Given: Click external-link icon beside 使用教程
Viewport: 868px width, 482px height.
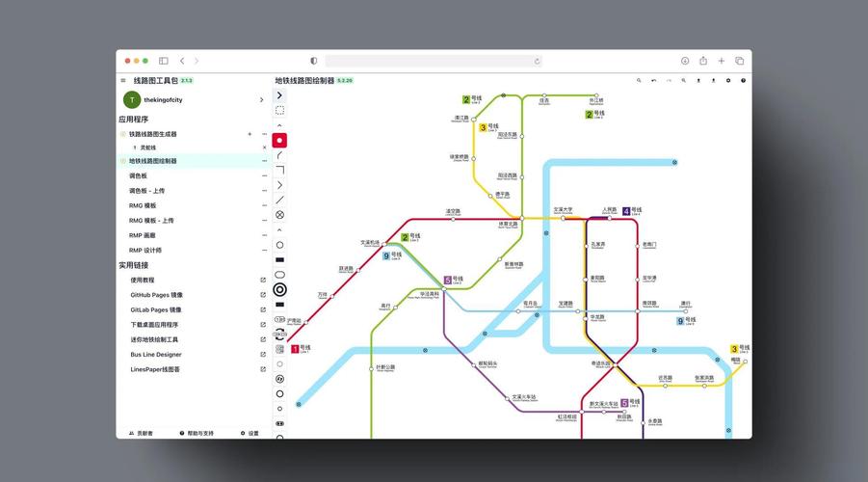Looking at the screenshot, I should click(x=263, y=281).
